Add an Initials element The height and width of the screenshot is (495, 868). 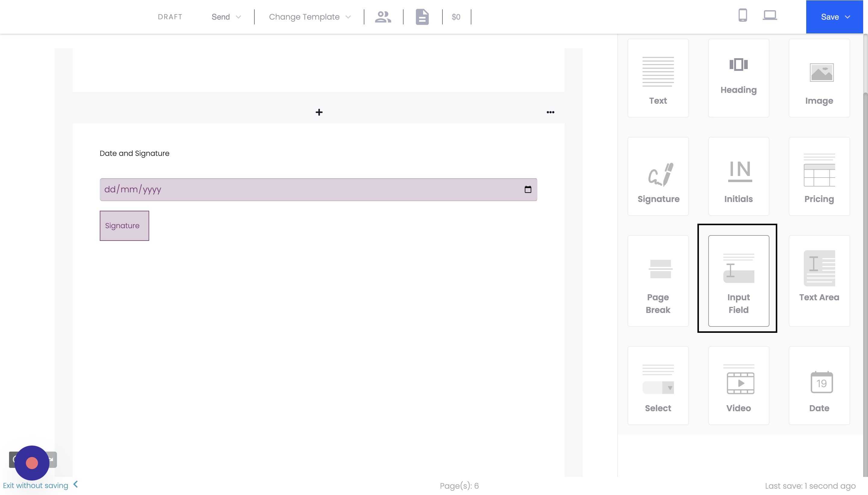(738, 176)
